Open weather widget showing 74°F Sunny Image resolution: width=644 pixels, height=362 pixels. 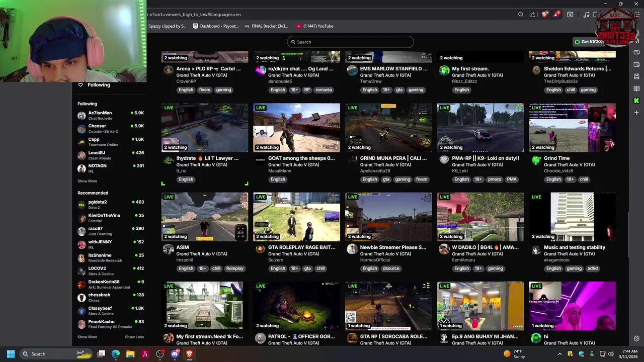514,354
